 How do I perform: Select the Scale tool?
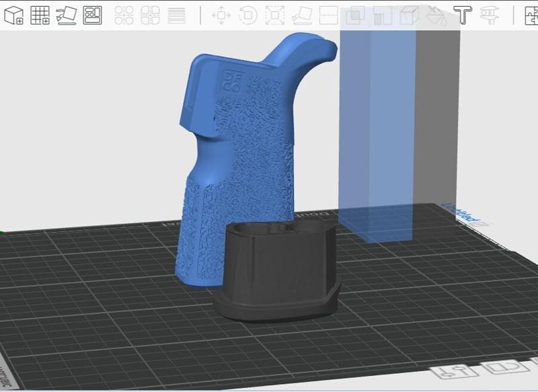275,15
